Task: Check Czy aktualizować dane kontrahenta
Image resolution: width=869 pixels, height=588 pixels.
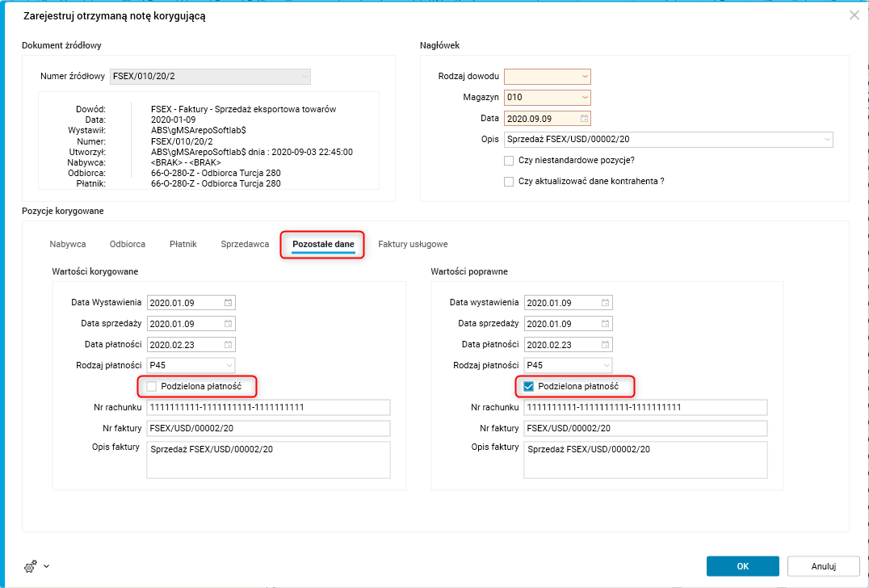Action: pos(509,182)
